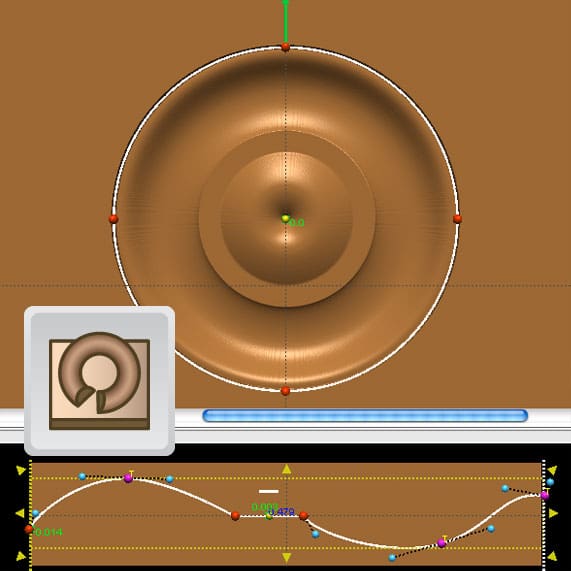Click the left-pointing yellow arrow on profile's left side
The image size is (571, 571).
coord(20,513)
